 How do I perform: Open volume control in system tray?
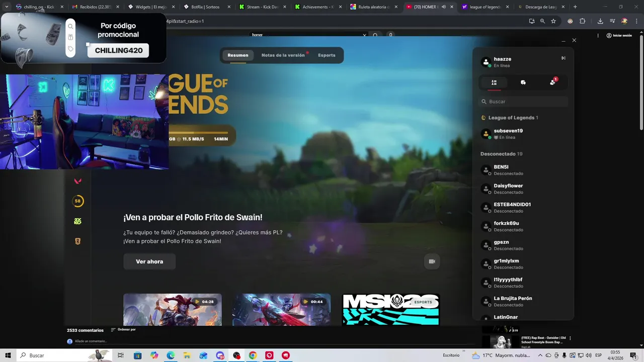(588, 355)
